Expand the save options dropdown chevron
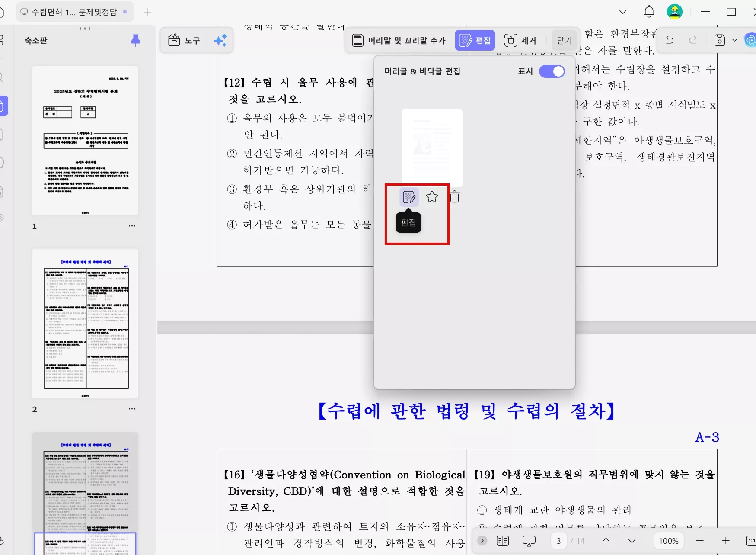This screenshot has width=756, height=555. (734, 40)
